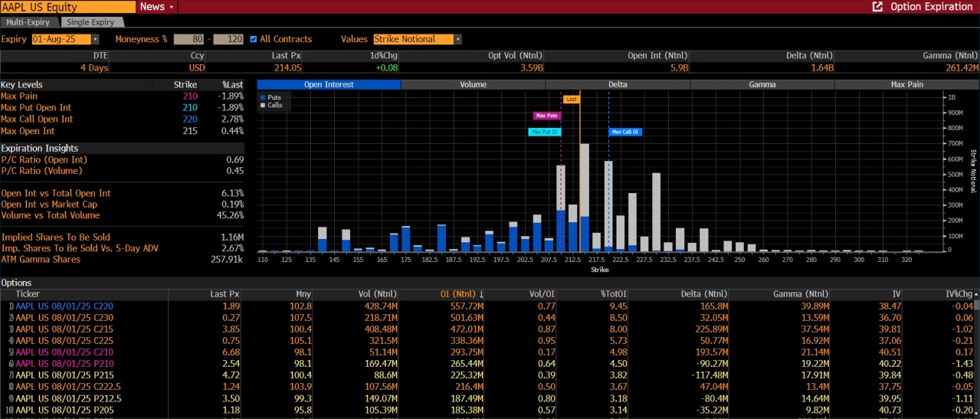Open AAPL US 08/01/25 P210 contract
Viewport: 980px width, 419px height.
coord(64,363)
